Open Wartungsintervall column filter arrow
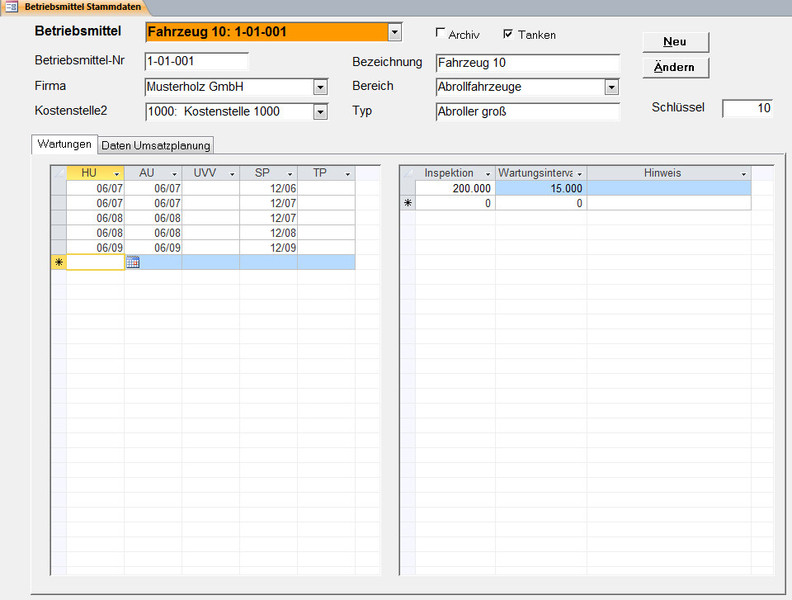Screen dimensions: 792x600 [x=579, y=174]
